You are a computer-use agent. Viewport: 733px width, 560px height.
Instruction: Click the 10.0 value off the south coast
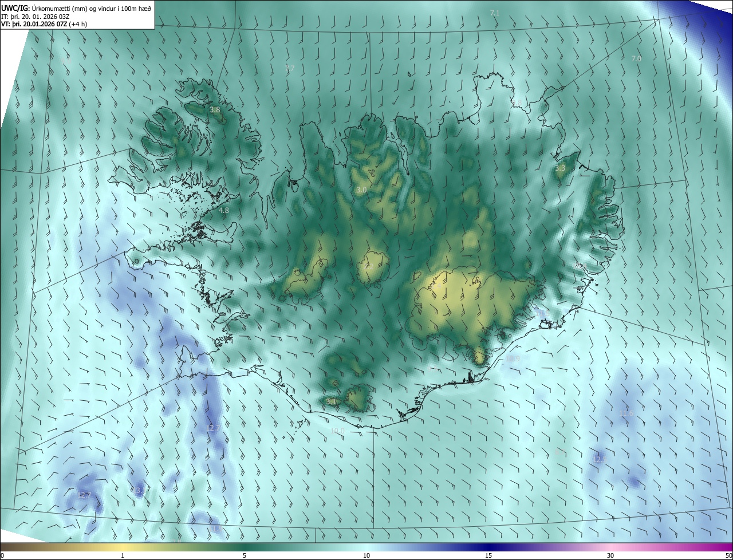pos(338,431)
